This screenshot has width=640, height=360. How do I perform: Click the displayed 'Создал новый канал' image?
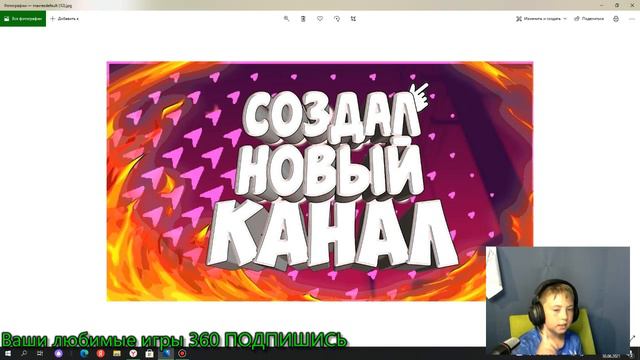point(320,181)
